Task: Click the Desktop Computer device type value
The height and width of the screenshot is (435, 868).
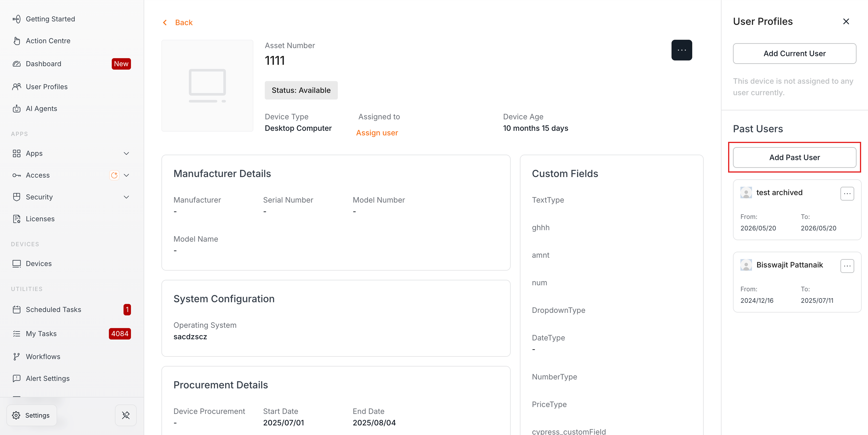Action: tap(298, 128)
